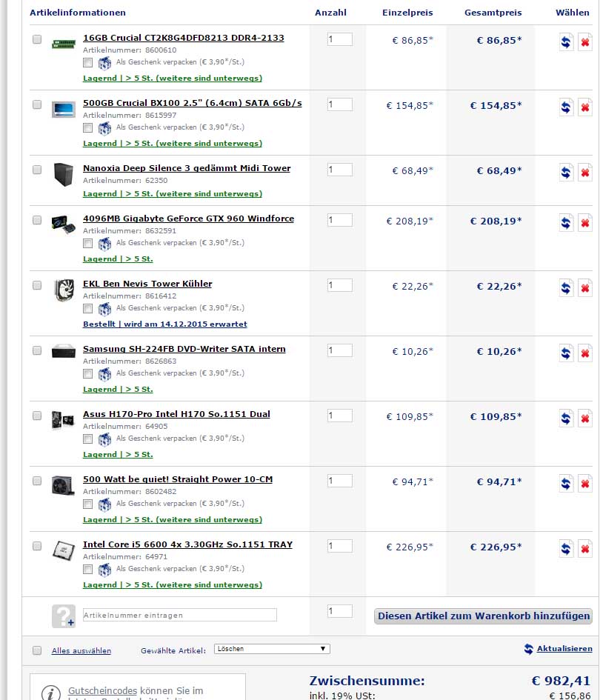The image size is (600, 700).
Task: Open Samsung SH-224FB DVD-Writer link
Action: [x=184, y=349]
